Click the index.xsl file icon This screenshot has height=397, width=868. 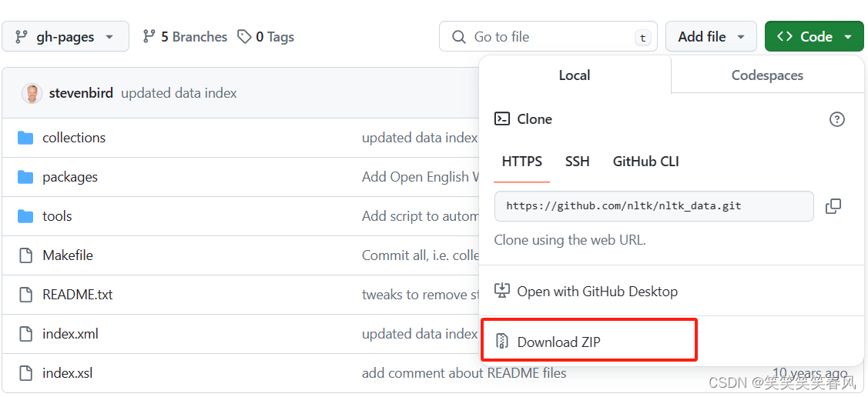coord(25,373)
